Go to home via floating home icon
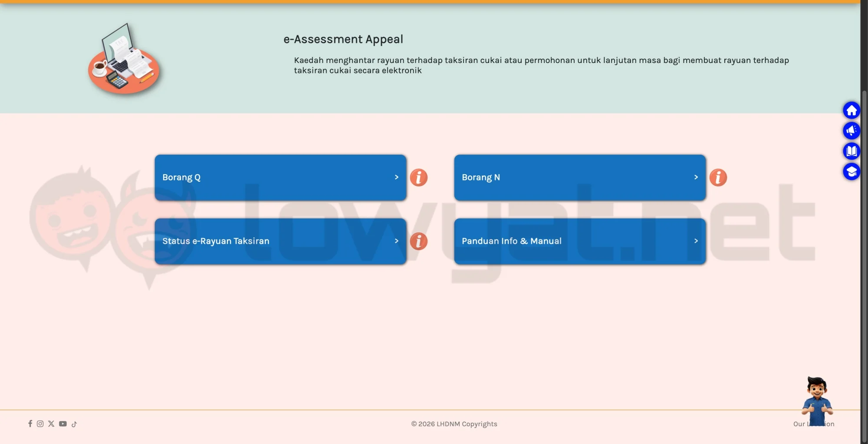The width and height of the screenshot is (868, 444). pos(852,110)
